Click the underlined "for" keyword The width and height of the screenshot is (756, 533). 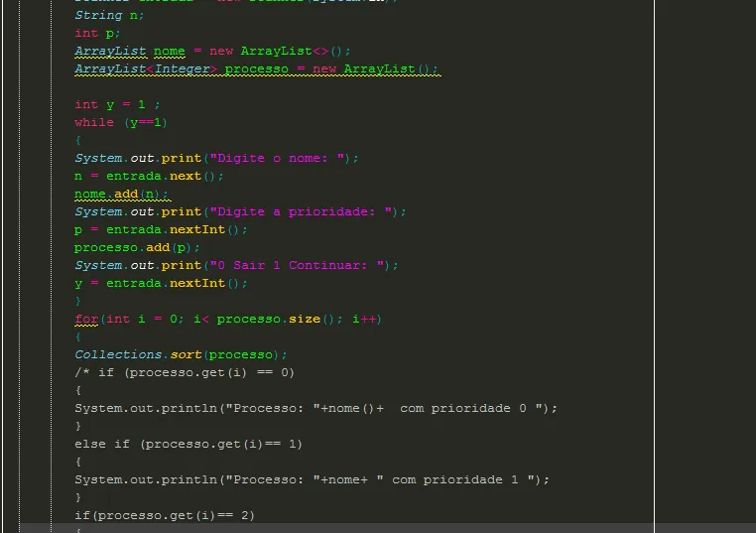86,319
